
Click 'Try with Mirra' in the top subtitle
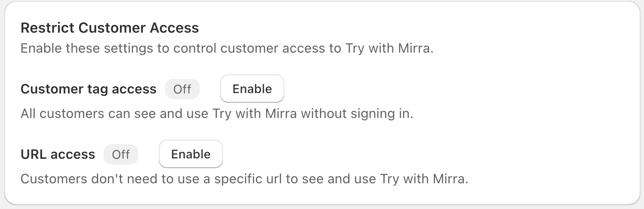[x=388, y=49]
